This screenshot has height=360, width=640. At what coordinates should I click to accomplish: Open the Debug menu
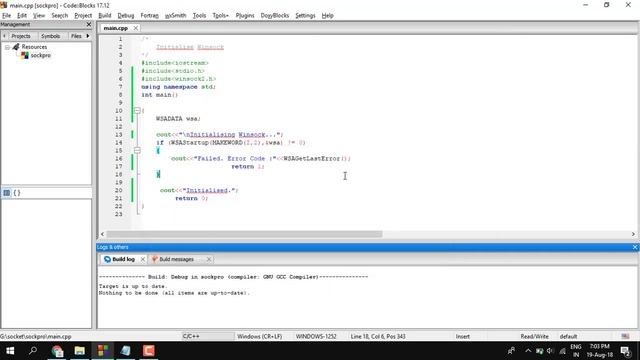pyautogui.click(x=126, y=16)
